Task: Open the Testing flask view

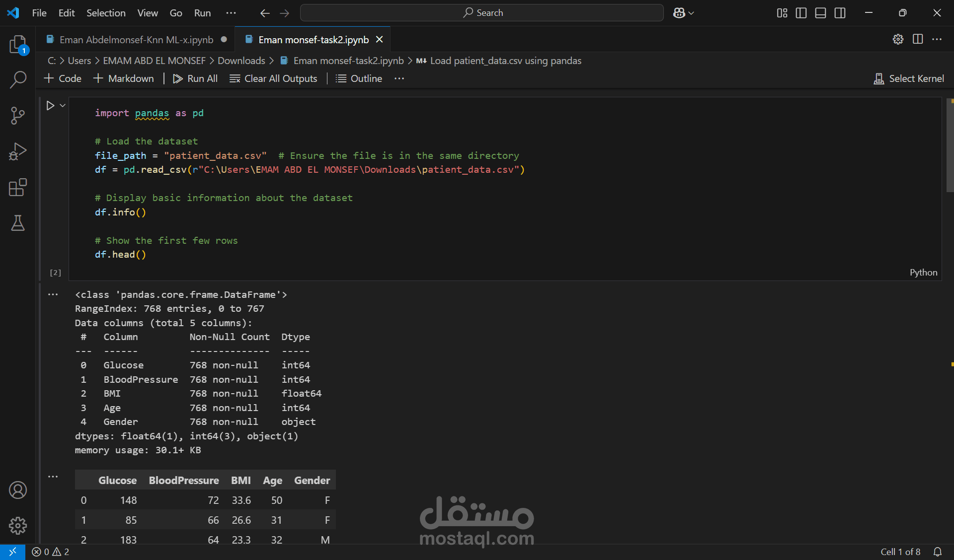Action: click(x=18, y=223)
